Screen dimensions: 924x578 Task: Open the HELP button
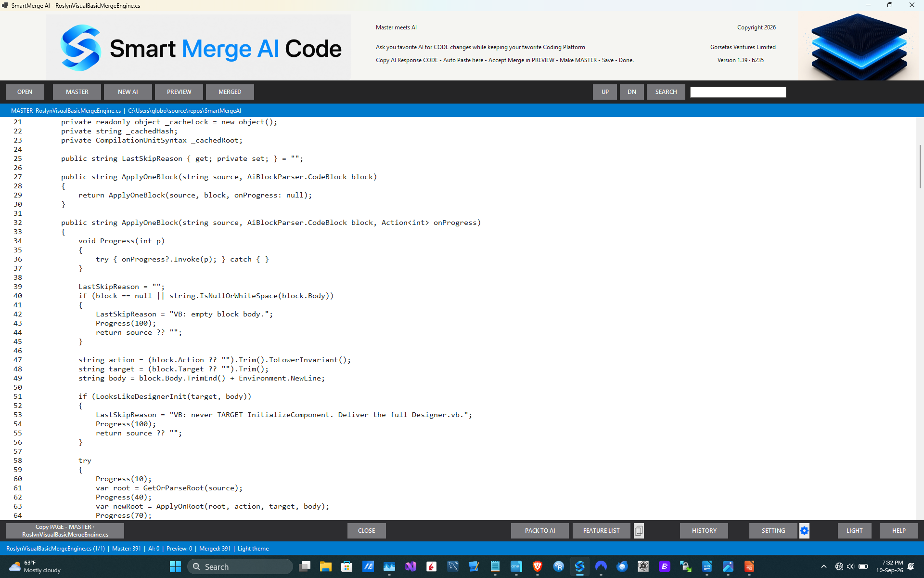[x=899, y=530]
